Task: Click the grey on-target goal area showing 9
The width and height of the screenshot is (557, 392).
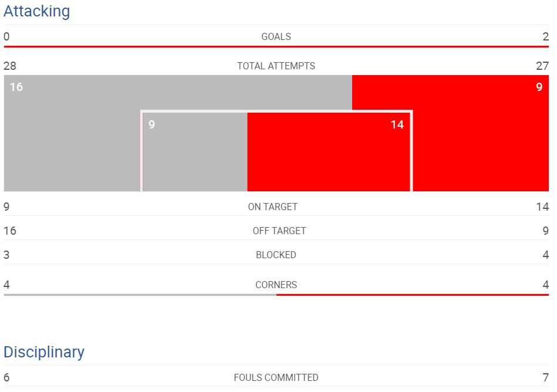Action: tap(195, 152)
